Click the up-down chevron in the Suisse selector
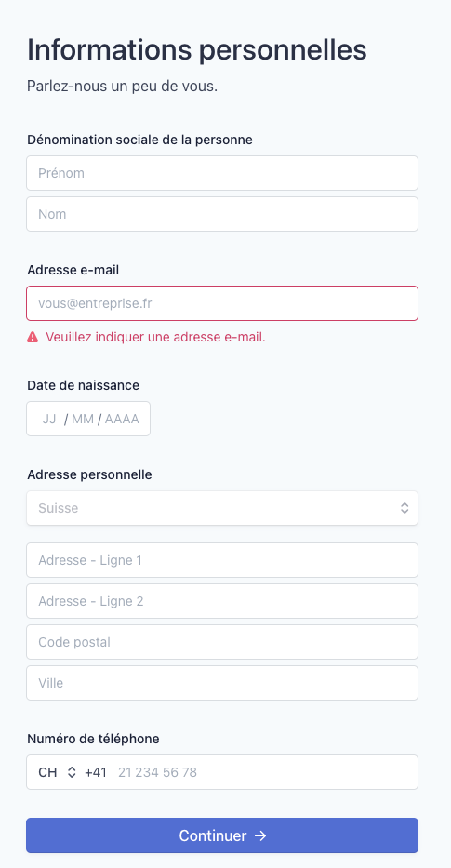Image resolution: width=451 pixels, height=868 pixels. (405, 508)
